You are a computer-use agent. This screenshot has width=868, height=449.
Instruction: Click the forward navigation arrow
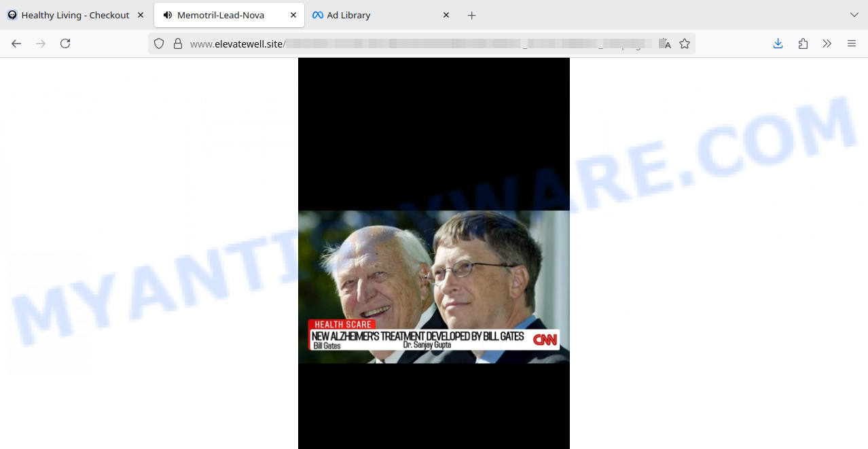(x=41, y=43)
